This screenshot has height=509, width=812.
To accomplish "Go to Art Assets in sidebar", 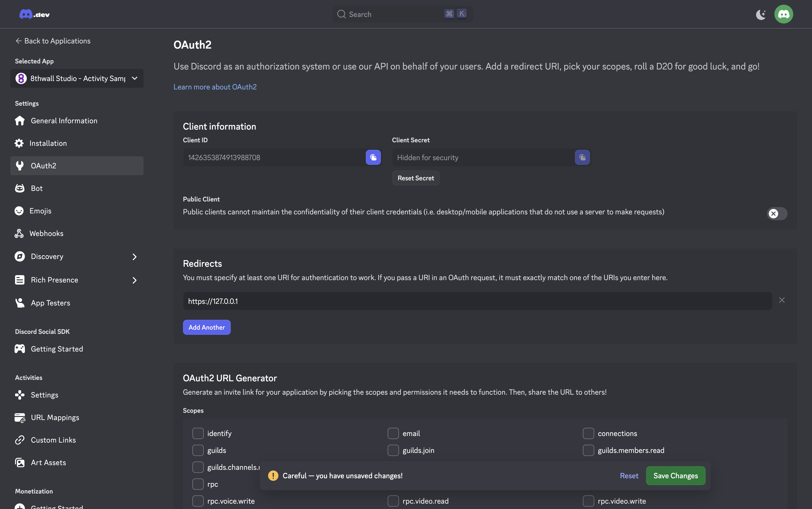I will [48, 463].
